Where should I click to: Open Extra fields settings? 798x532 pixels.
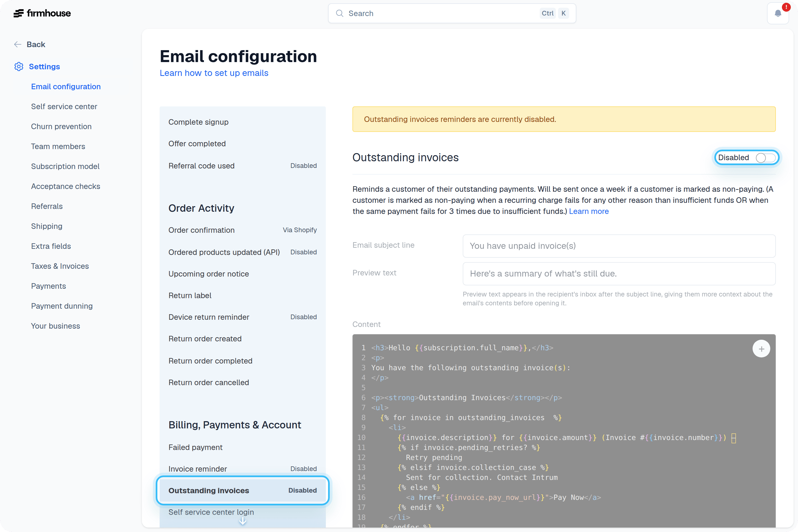[51, 246]
